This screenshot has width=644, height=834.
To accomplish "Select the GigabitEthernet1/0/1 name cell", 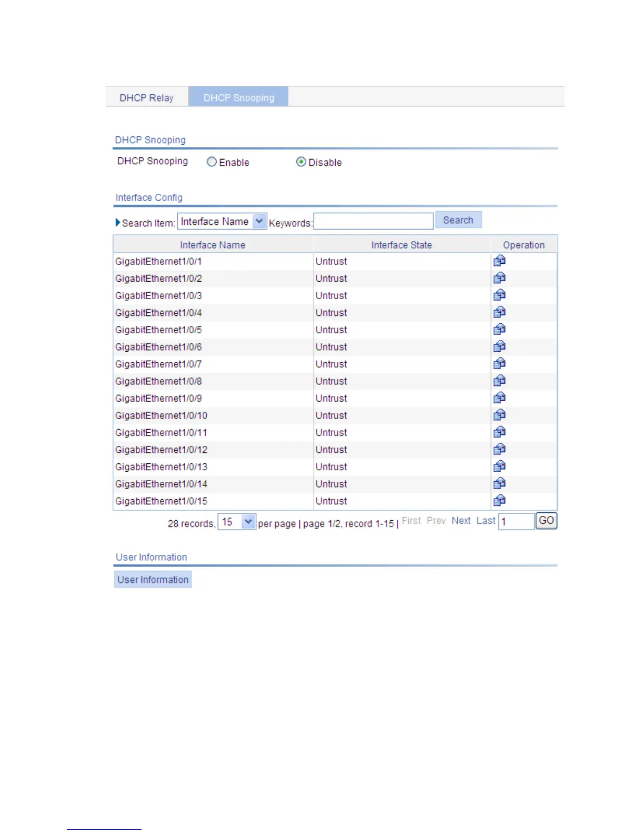I will [x=213, y=262].
